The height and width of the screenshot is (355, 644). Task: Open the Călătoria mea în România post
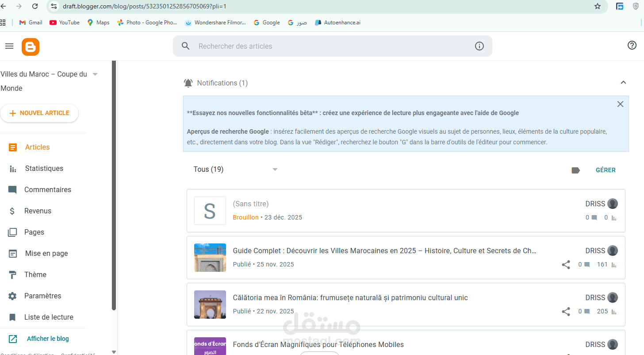point(350,297)
